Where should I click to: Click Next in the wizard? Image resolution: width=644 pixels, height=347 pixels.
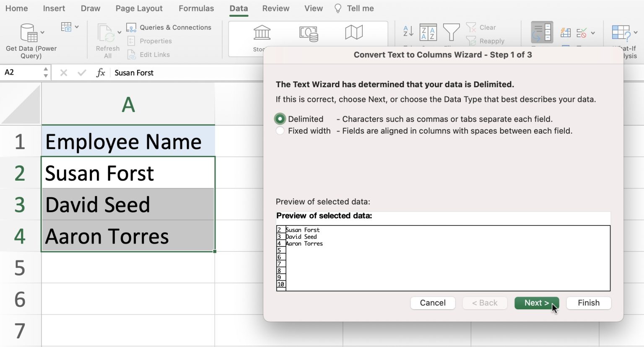537,303
